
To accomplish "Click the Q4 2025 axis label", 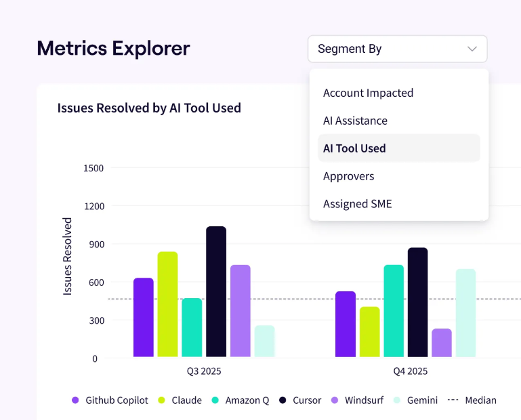I will coord(411,371).
